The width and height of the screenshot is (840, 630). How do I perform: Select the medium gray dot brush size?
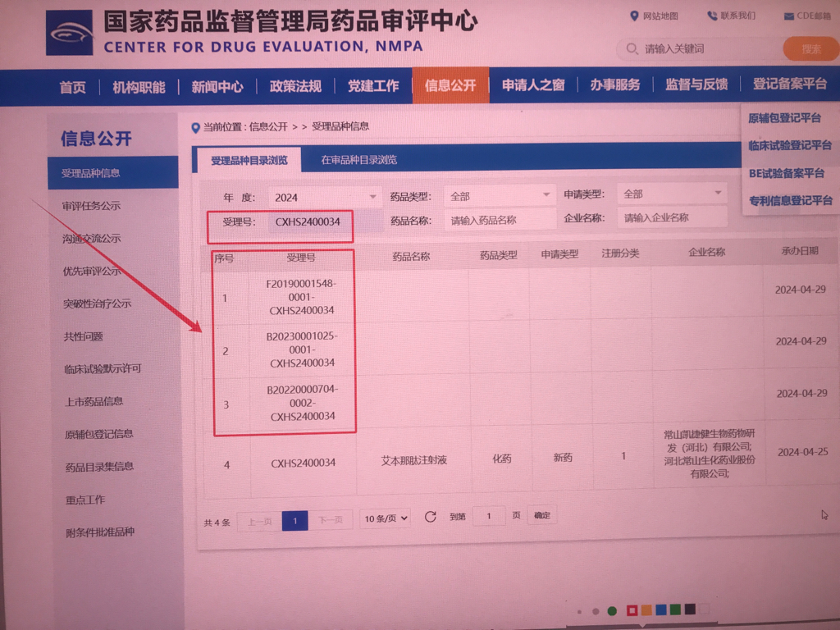[596, 611]
